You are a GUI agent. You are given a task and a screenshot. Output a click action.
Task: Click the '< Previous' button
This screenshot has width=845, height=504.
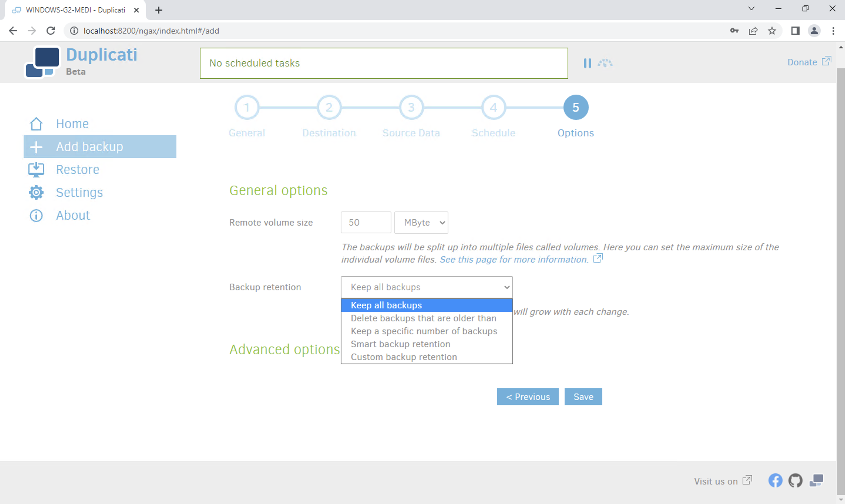click(527, 397)
